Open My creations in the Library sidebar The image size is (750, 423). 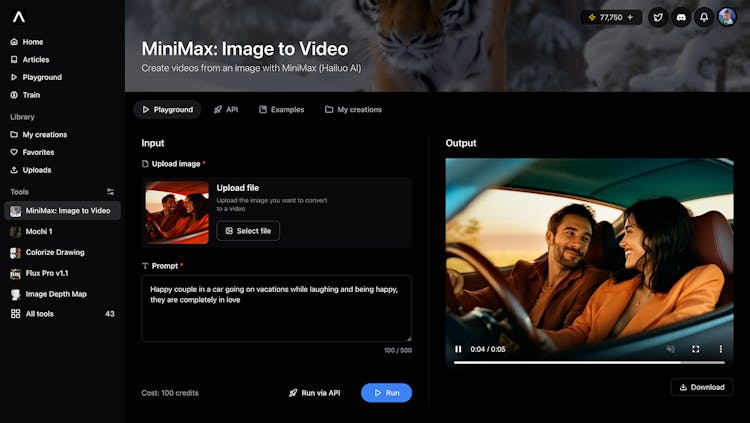[x=39, y=134]
